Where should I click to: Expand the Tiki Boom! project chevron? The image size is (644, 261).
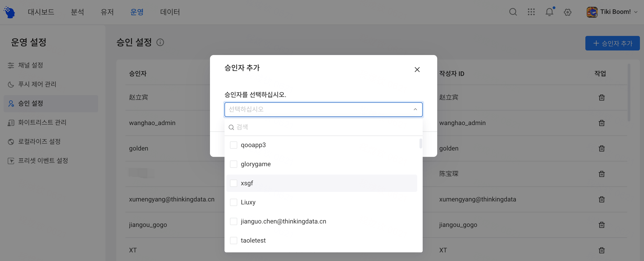pos(636,12)
